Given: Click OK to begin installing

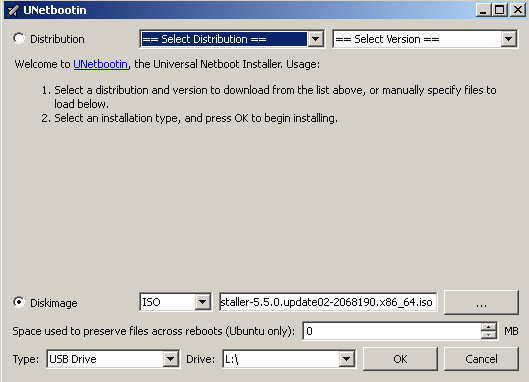Looking at the screenshot, I should 400,359.
